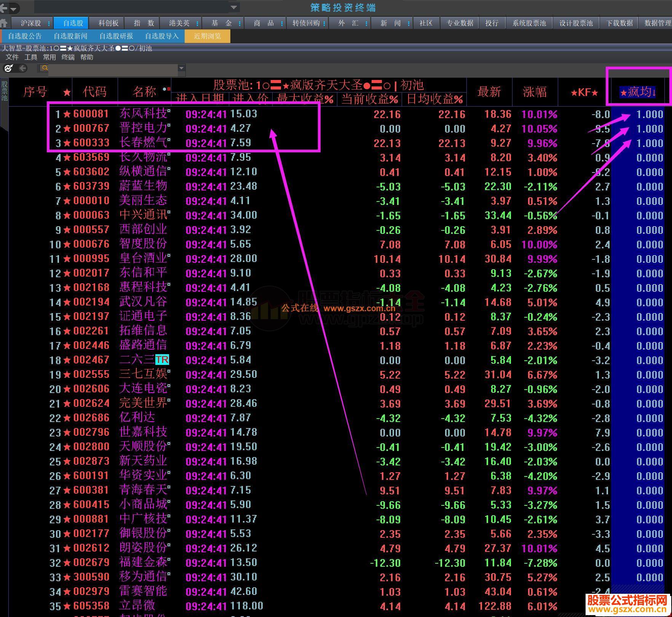This screenshot has width=672, height=617.
Task: Sort by the 涨幅 column header
Action: (x=535, y=92)
